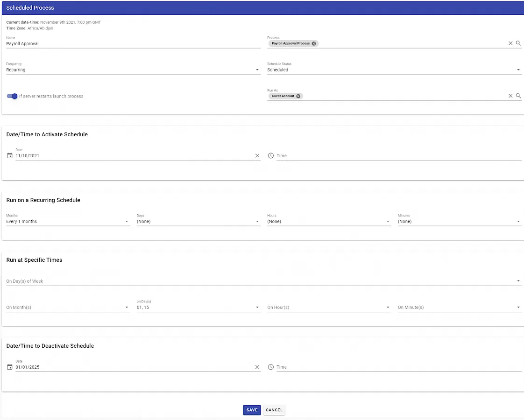
Task: Click the CANCEL button
Action: (x=274, y=410)
